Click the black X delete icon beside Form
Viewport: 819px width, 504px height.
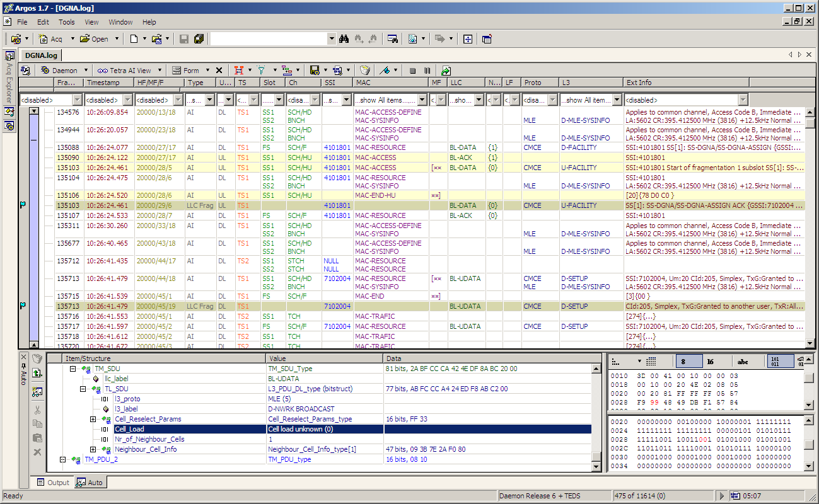point(219,71)
